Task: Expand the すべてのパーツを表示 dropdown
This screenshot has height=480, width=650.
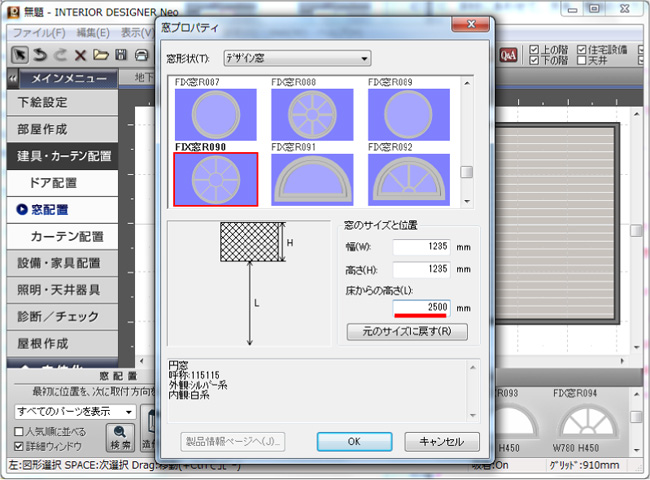Action: pyautogui.click(x=75, y=411)
